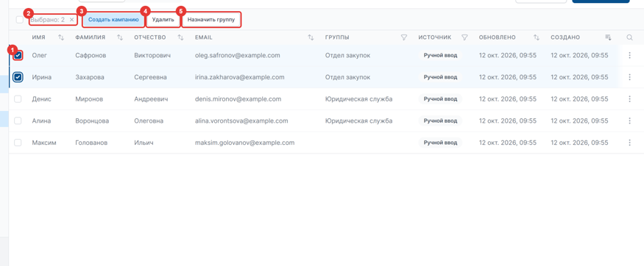Click email alina.vorontsova@example.com
The width and height of the screenshot is (644, 266).
(x=241, y=121)
